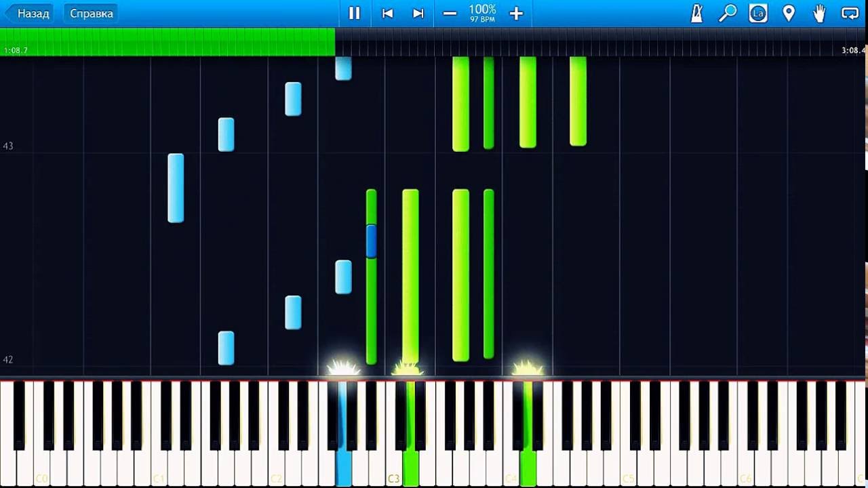Seek in the unplayed dark timeline area
The width and height of the screenshot is (868, 488).
pos(601,41)
